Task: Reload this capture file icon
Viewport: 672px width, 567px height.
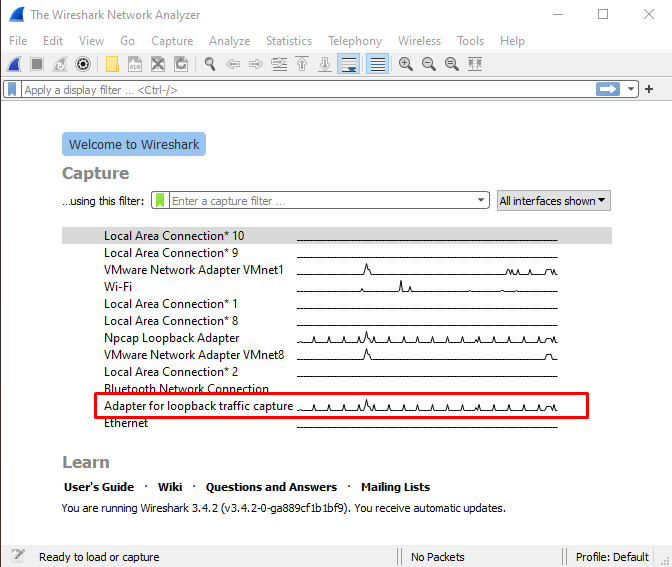Action: [181, 64]
